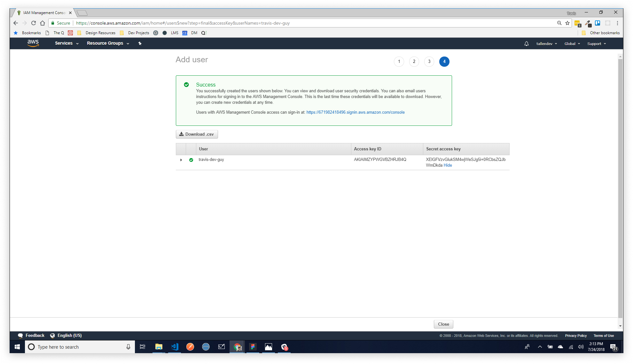
Task: Click the browser reload icon
Action: pyautogui.click(x=34, y=23)
